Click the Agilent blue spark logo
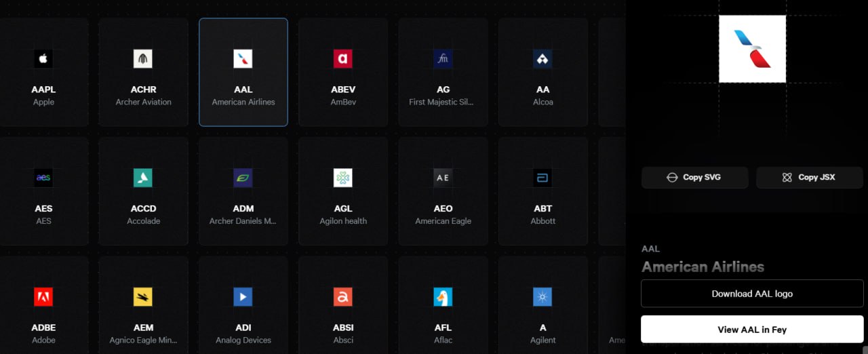This screenshot has width=868, height=354. coord(542,297)
